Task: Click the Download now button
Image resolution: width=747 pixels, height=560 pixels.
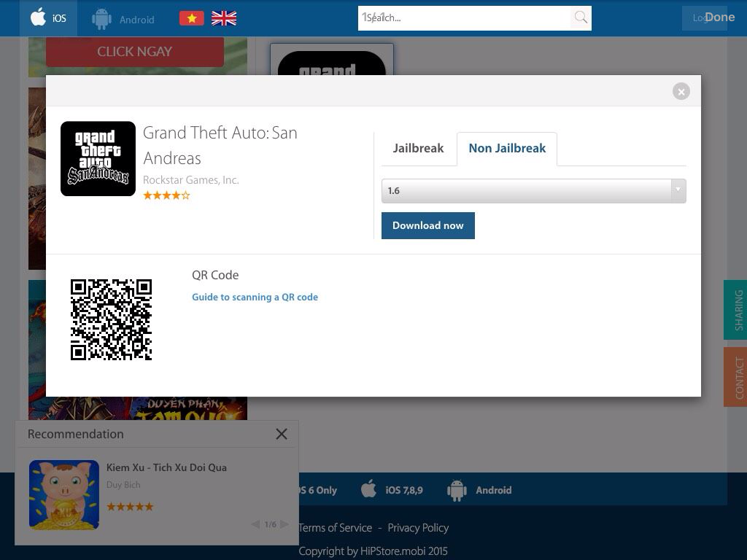Action: 427,226
